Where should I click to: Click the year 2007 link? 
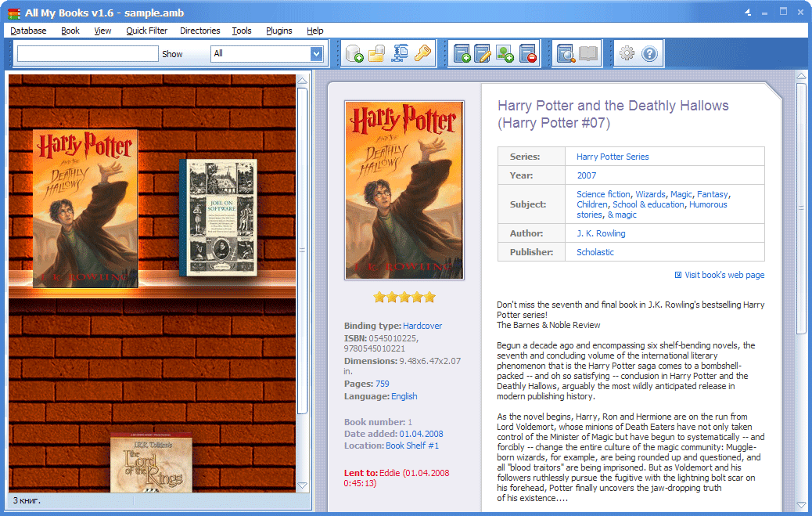[x=587, y=175]
